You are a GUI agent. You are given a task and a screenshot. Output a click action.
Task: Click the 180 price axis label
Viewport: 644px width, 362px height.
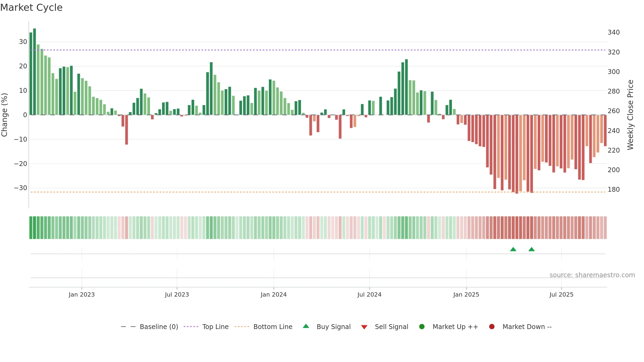point(614,190)
